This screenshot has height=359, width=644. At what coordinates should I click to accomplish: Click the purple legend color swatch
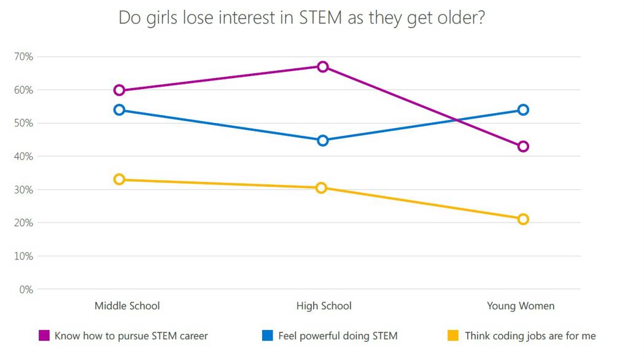click(44, 336)
